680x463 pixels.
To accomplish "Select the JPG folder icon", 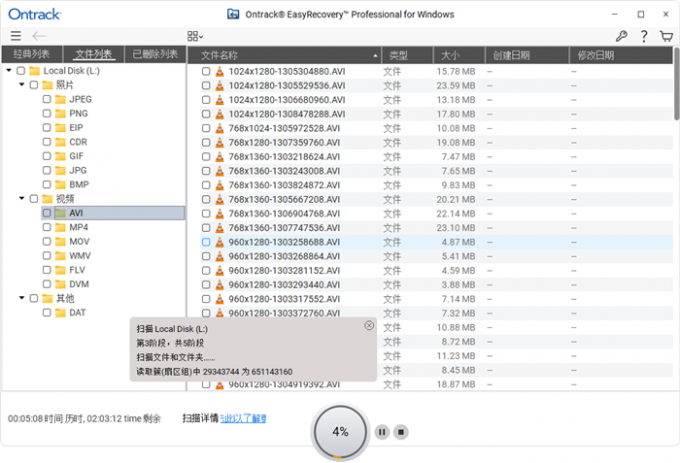I will [x=60, y=170].
